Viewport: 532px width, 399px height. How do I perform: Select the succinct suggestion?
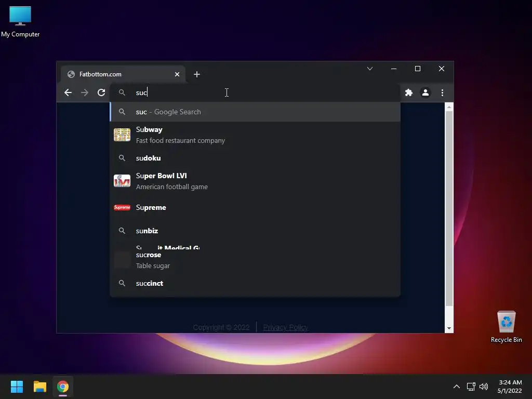[255, 283]
